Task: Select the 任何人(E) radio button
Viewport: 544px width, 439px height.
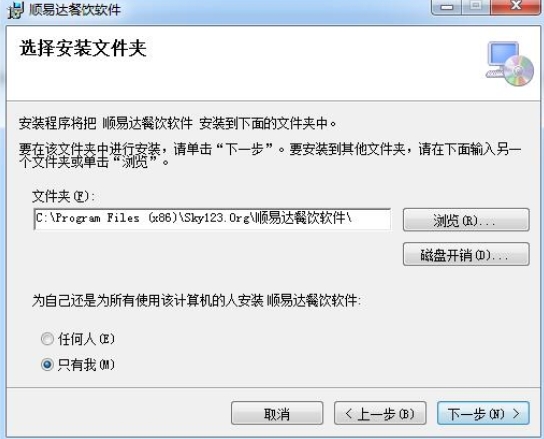Action: [47, 339]
